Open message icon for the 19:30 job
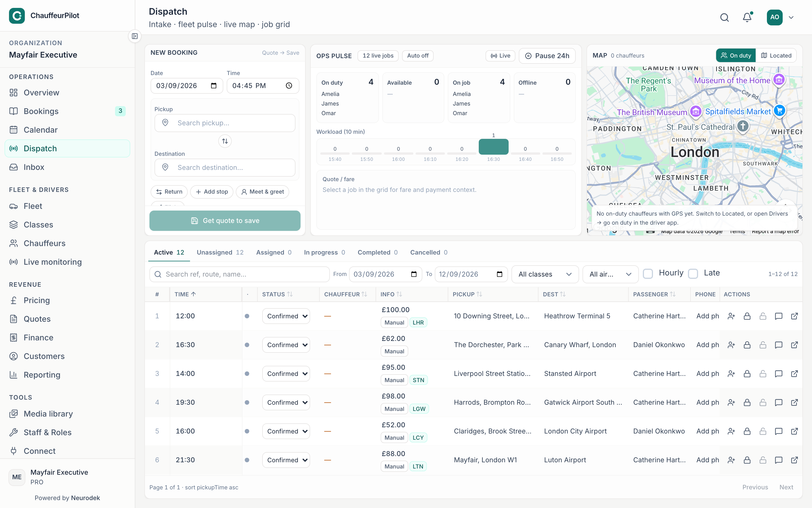 [778, 402]
